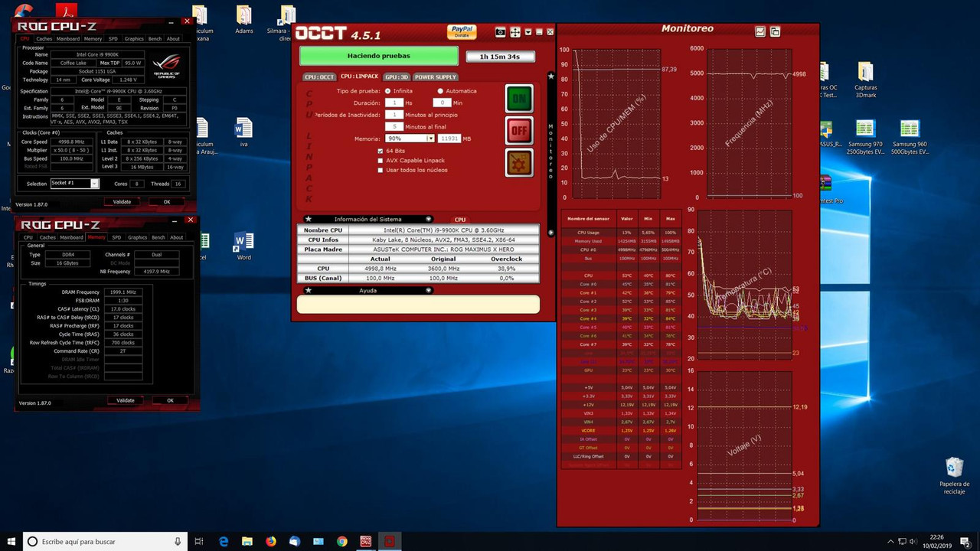The image size is (980, 551).
Task: Open the SPD tab in top CPU-Z
Action: [113, 38]
